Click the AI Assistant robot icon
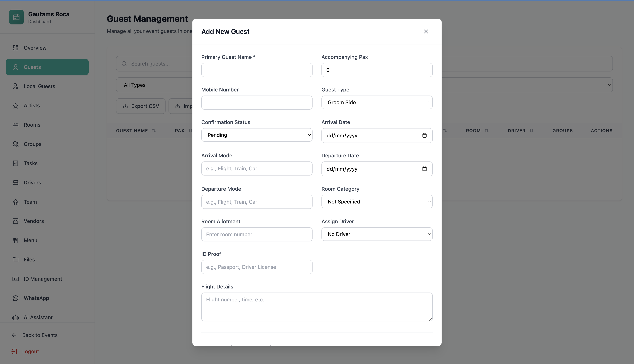634x364 pixels. coord(16,318)
